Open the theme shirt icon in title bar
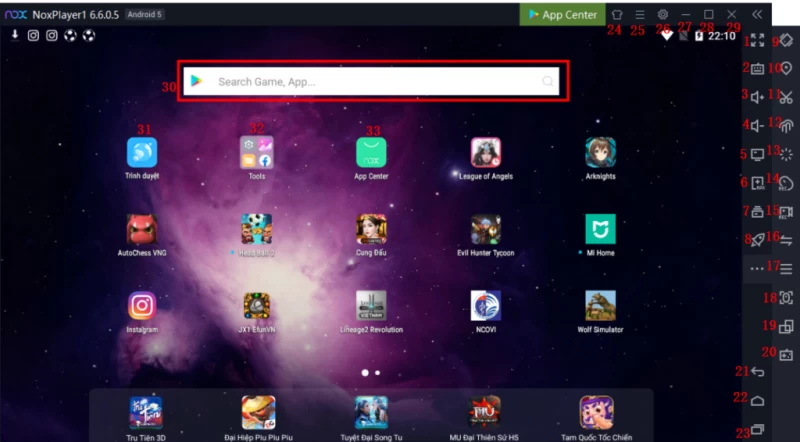The width and height of the screenshot is (800, 442). pyautogui.click(x=617, y=14)
